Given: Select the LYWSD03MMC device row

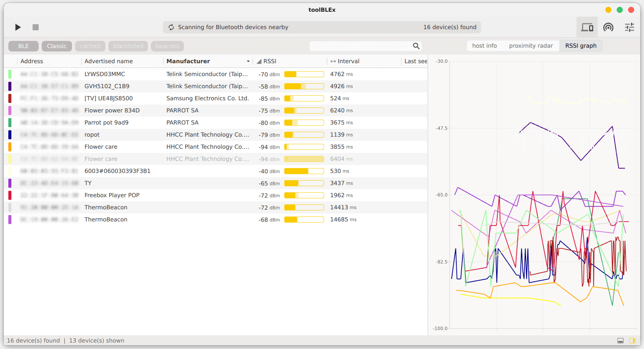Looking at the screenshot, I should pyautogui.click(x=216, y=74).
